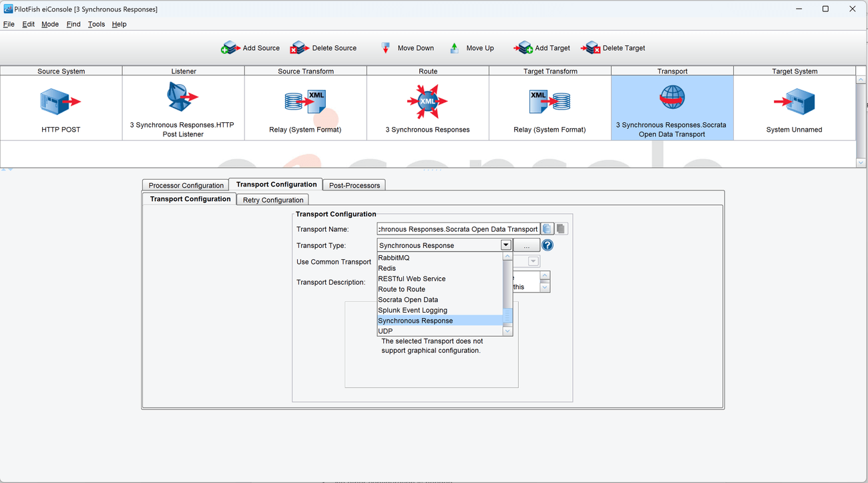The image size is (868, 483).
Task: Click the PilotFish eiConsole title bar icon
Action: coord(8,9)
